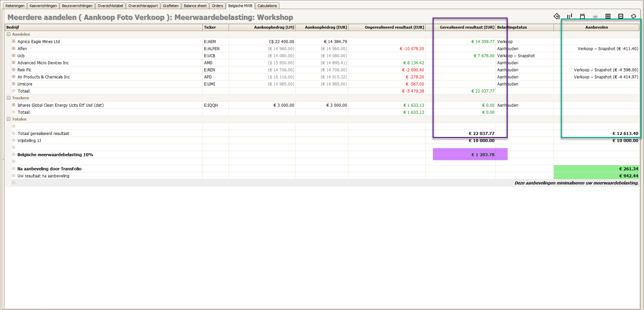This screenshot has height=310, width=644.
Task: Click the collapse all minus icon
Action: click(x=620, y=16)
